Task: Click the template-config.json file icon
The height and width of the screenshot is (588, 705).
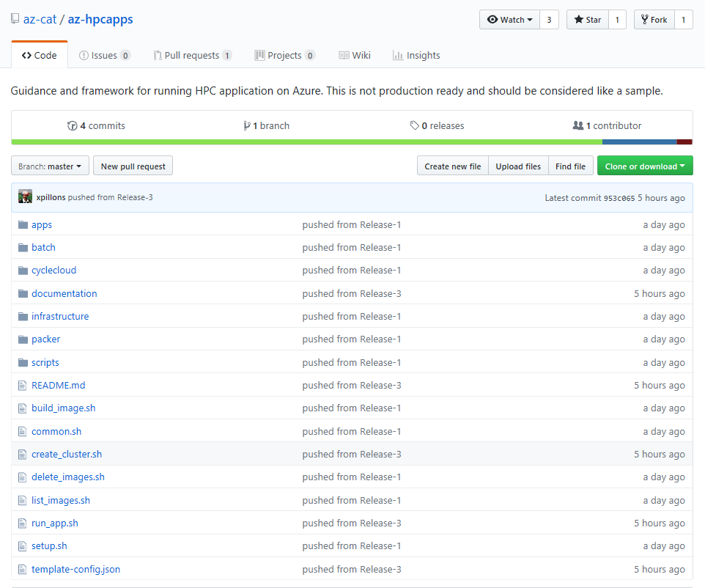Action: [23, 569]
